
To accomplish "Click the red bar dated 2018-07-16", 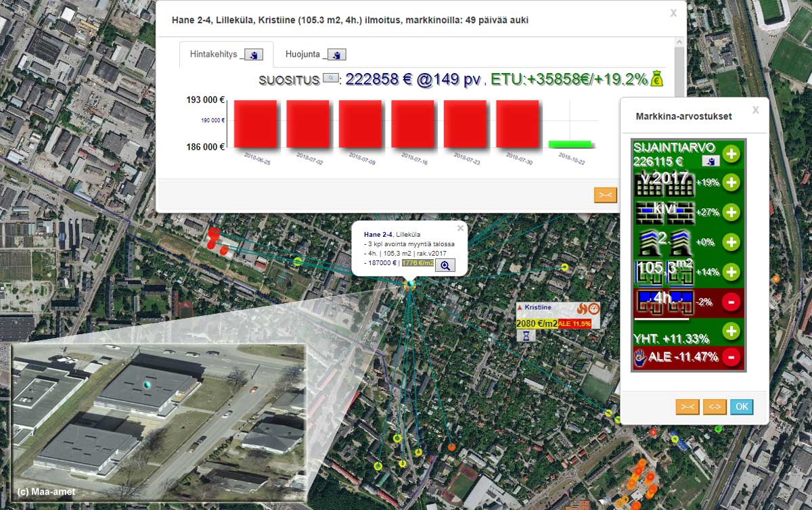I will click(413, 124).
